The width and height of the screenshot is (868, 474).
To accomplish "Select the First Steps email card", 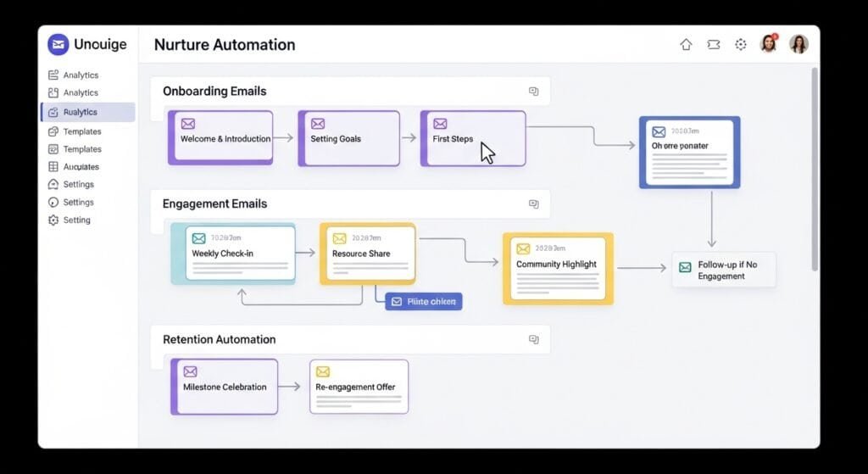I will click(x=473, y=138).
